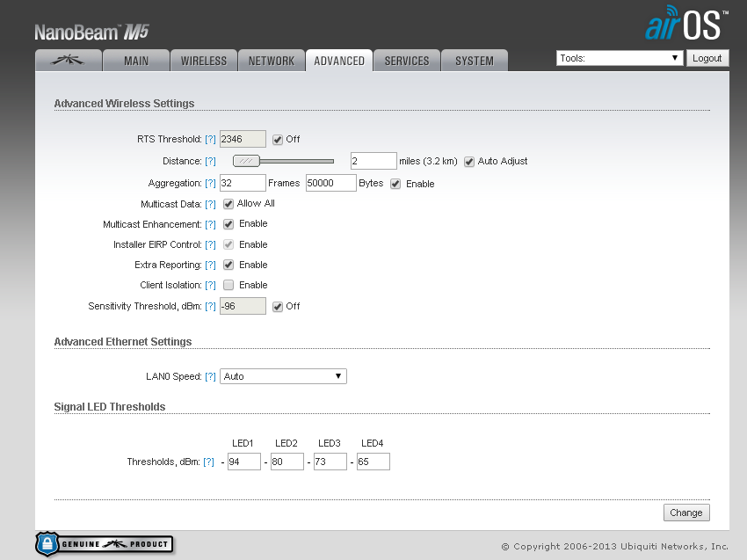
Task: Click the LED2 threshold field
Action: (x=287, y=462)
